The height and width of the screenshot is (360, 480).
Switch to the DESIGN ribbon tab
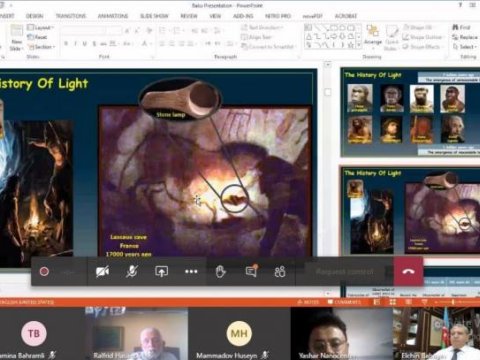pyautogui.click(x=34, y=16)
